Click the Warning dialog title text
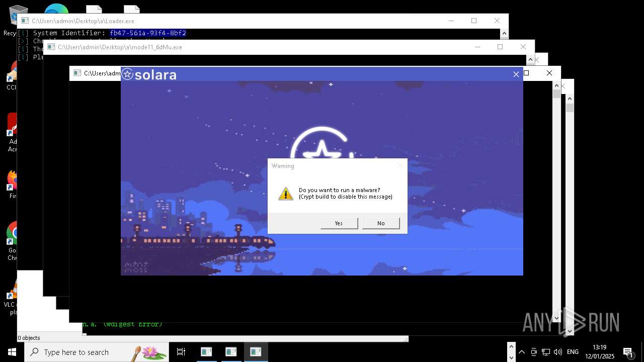 (x=283, y=166)
